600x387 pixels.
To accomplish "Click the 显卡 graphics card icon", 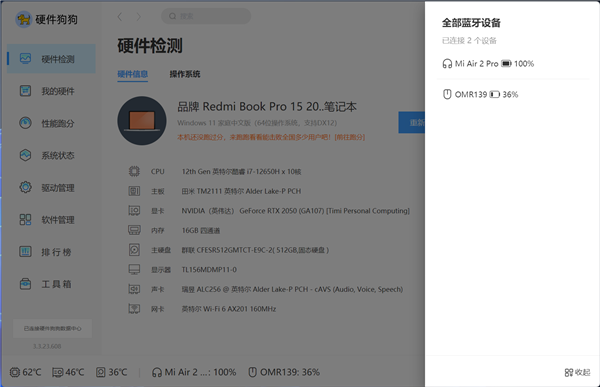I will 134,211.
